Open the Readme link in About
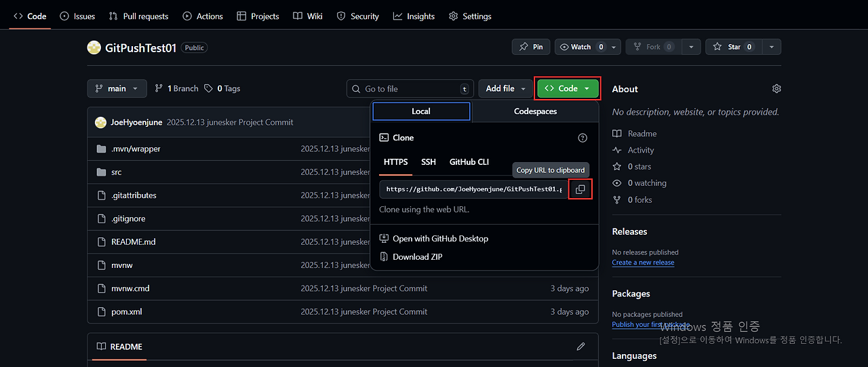The width and height of the screenshot is (868, 367). (635, 134)
